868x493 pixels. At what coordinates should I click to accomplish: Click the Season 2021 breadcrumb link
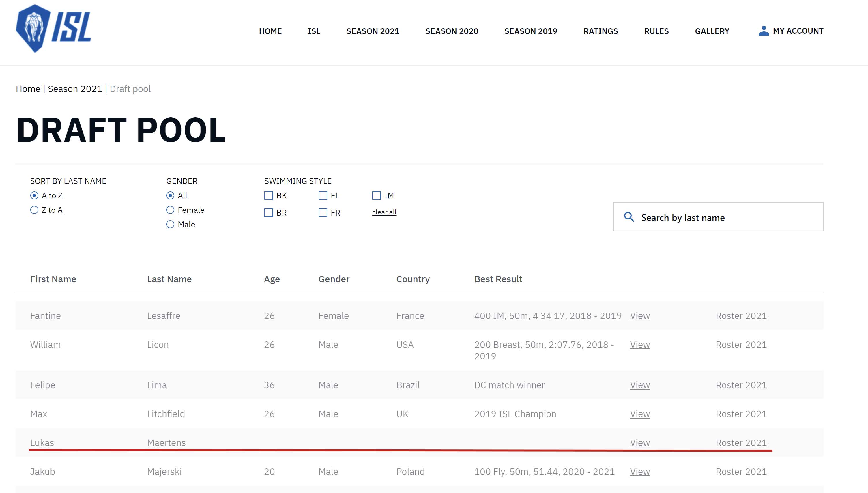click(75, 89)
